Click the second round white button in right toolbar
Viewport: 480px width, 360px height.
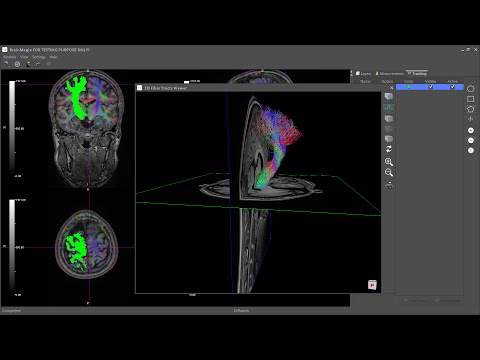[471, 140]
